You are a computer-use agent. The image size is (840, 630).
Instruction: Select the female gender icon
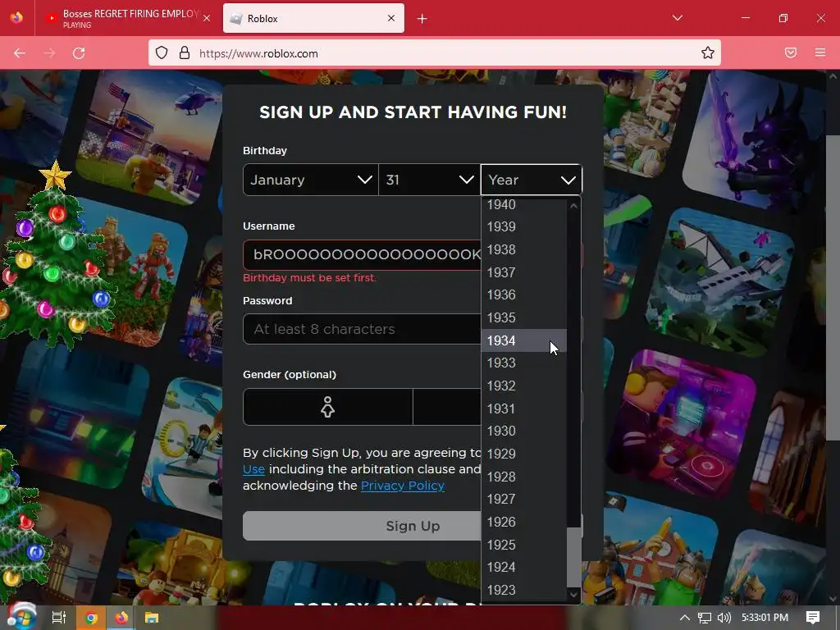(x=328, y=407)
